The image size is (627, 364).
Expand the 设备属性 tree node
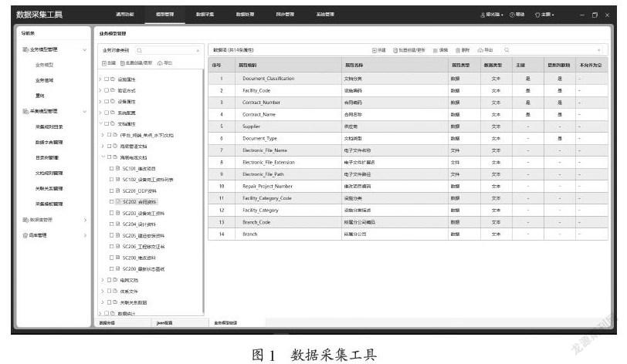point(100,102)
